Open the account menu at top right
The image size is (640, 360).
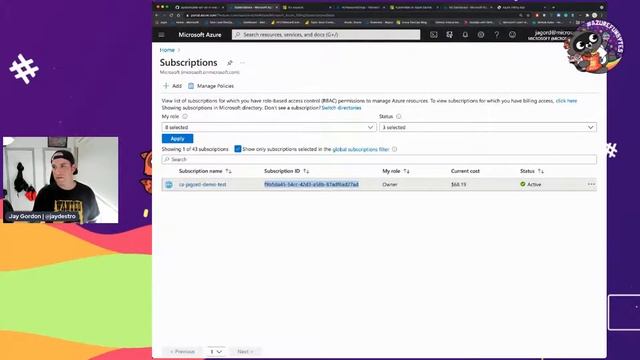tap(550, 35)
